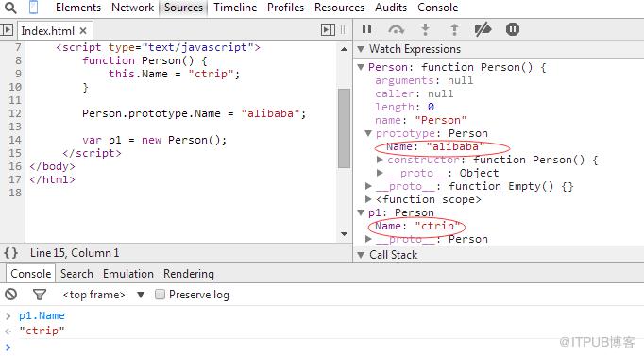Screen dimensions: 644x356
Task: Go to the Profiles tab
Action: pos(285,8)
